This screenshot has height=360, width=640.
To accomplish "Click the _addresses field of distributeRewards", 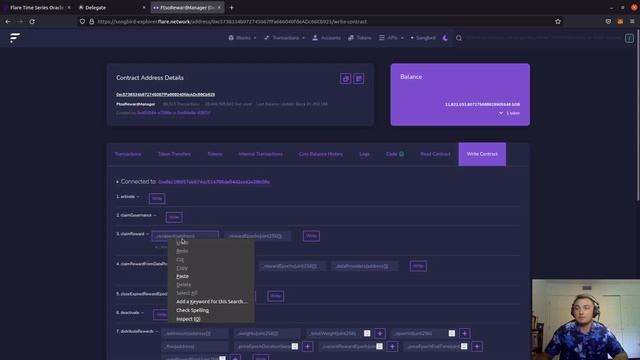I will pos(195,333).
